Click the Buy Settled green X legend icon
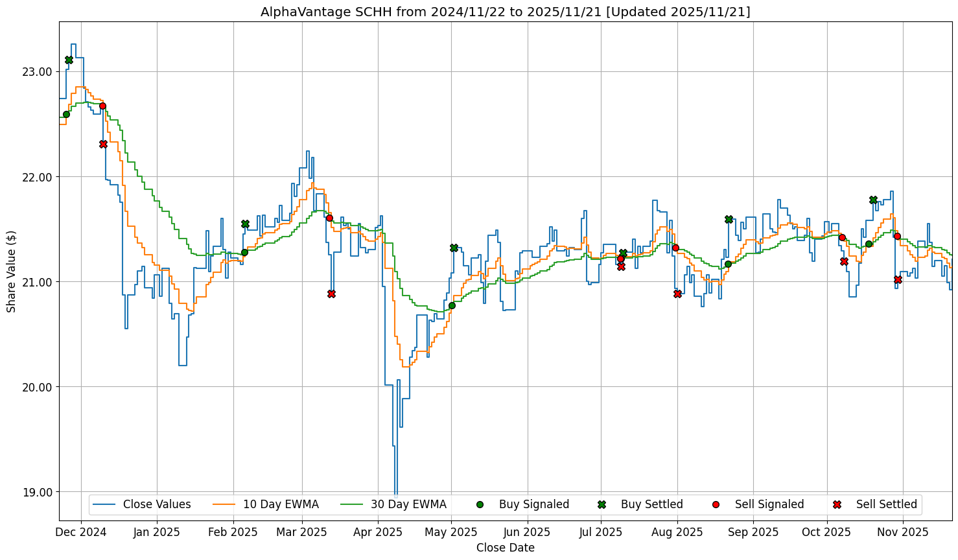958x560 pixels. [602, 504]
